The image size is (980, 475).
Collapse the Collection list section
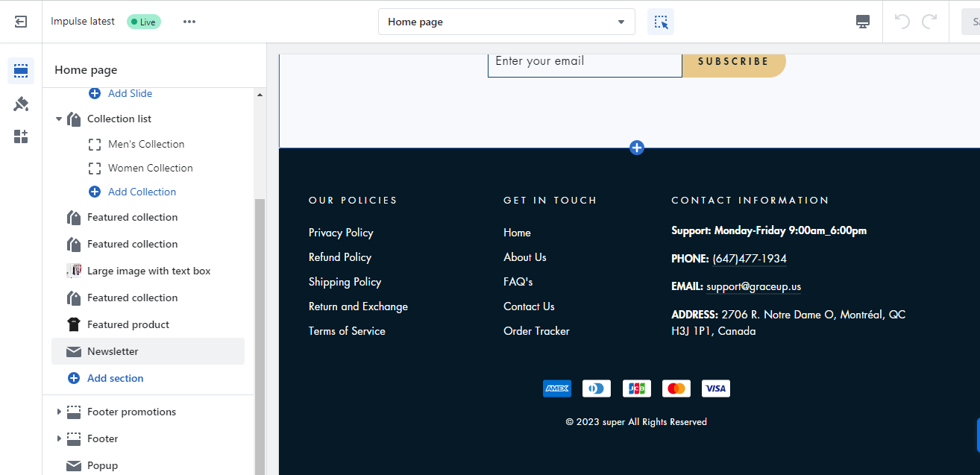pos(59,118)
